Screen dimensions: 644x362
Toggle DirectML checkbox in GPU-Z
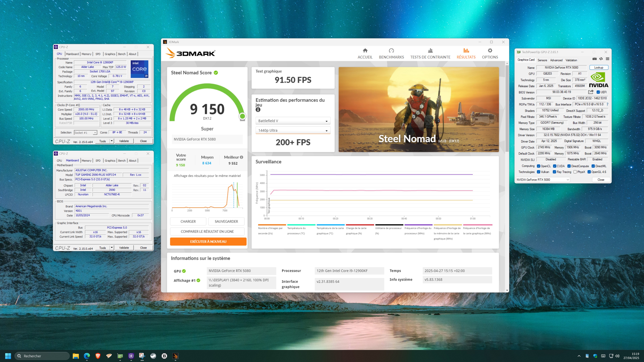pyautogui.click(x=593, y=166)
